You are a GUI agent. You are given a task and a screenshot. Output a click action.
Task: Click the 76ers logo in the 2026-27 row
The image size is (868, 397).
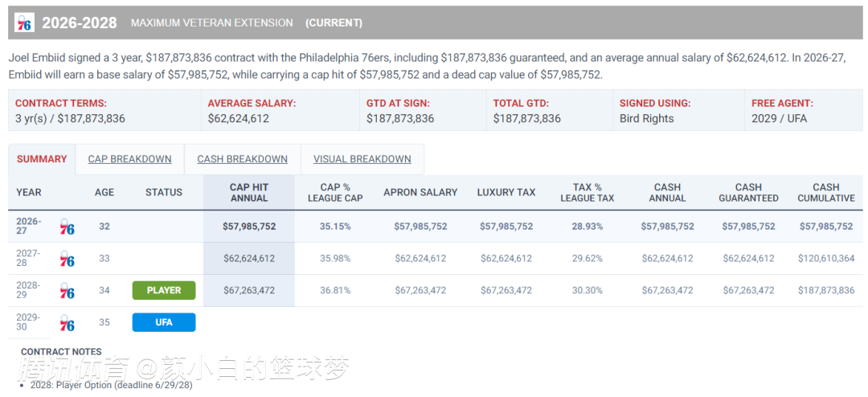tap(67, 227)
